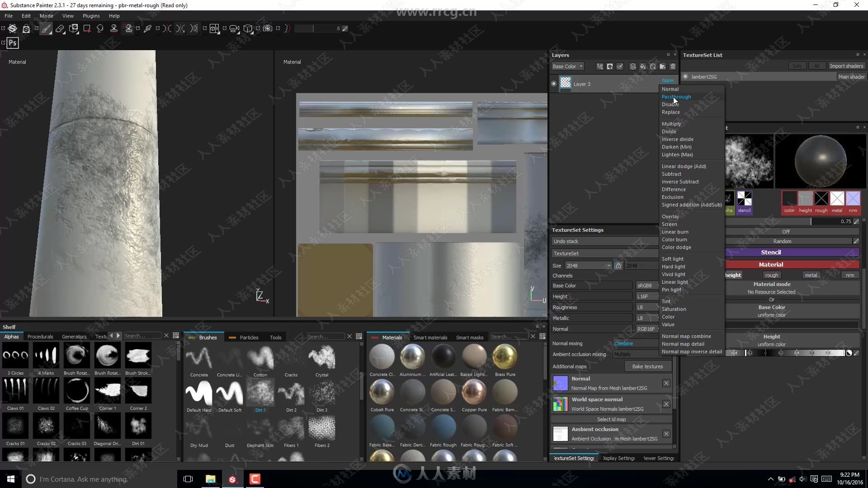Image resolution: width=868 pixels, height=488 pixels.
Task: Select Passthrough blend mode
Action: click(676, 97)
